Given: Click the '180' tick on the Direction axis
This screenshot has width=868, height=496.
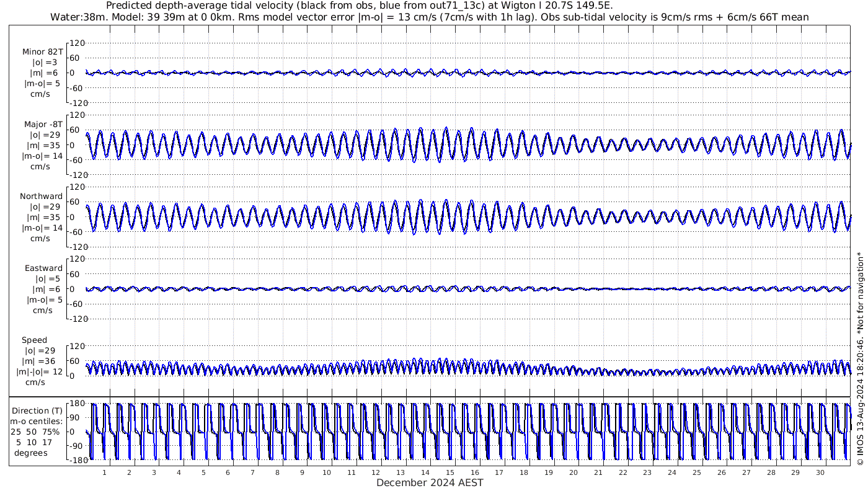Looking at the screenshot, I should point(77,404).
